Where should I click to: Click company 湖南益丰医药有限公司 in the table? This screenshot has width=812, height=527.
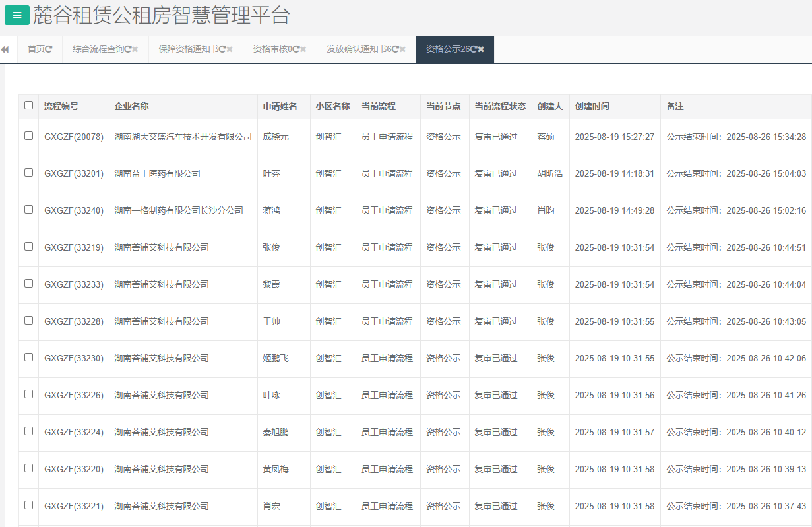coord(157,173)
